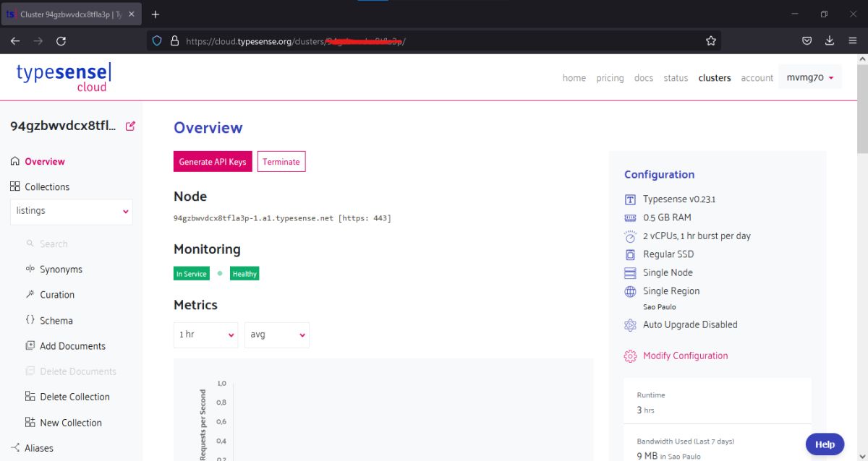Click the Curation wand icon
This screenshot has height=461, width=868.
30,294
